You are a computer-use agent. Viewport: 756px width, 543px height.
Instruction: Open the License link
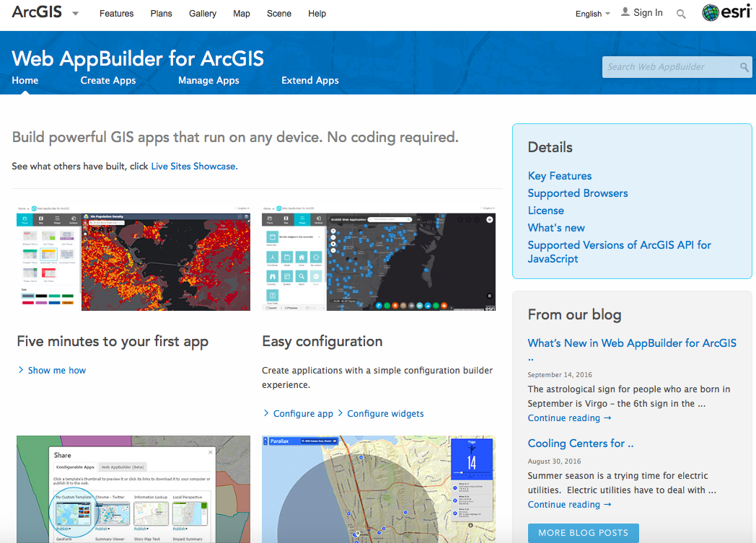coord(546,211)
